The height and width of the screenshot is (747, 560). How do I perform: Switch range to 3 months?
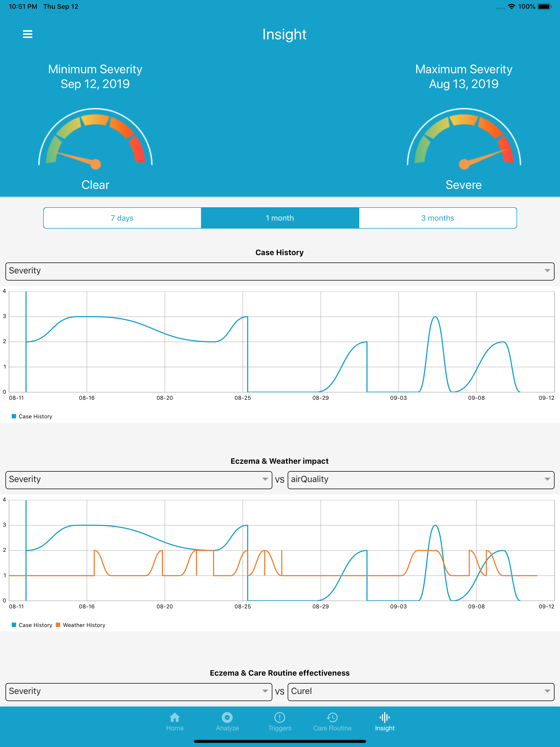438,218
